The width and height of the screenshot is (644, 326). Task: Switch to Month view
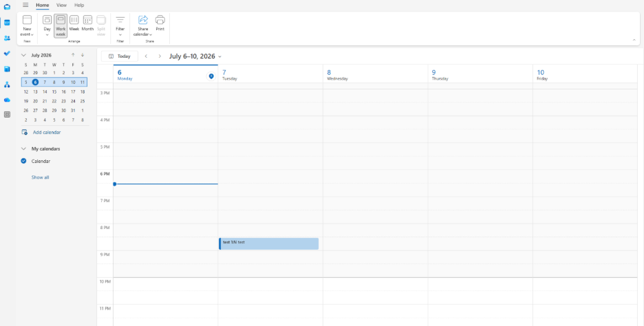coord(87,23)
